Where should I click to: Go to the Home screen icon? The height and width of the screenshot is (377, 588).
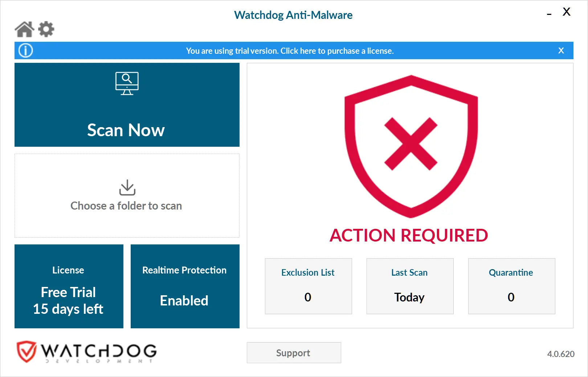click(24, 29)
